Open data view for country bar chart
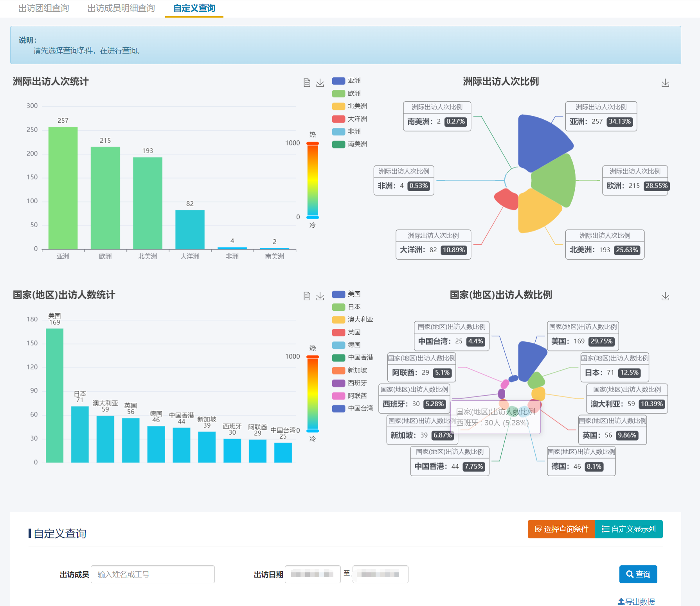The height and width of the screenshot is (606, 700). pos(307,296)
